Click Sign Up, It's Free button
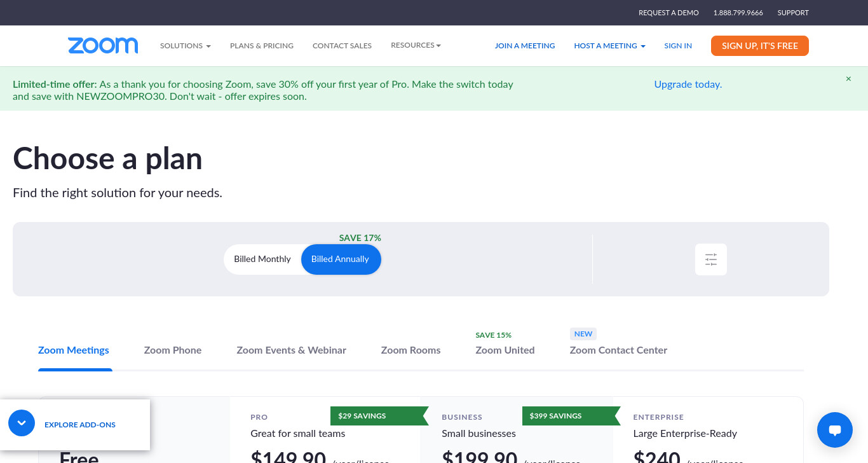868x463 pixels. coord(760,46)
